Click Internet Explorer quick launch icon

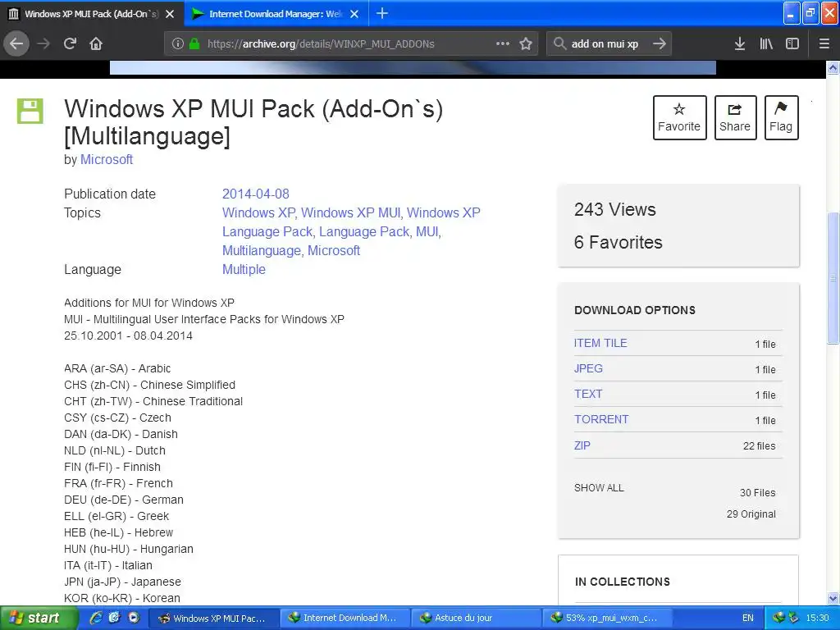tap(96, 618)
